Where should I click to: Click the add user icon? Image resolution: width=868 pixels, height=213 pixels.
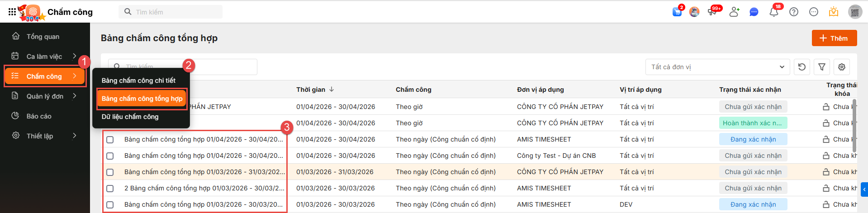pos(734,12)
